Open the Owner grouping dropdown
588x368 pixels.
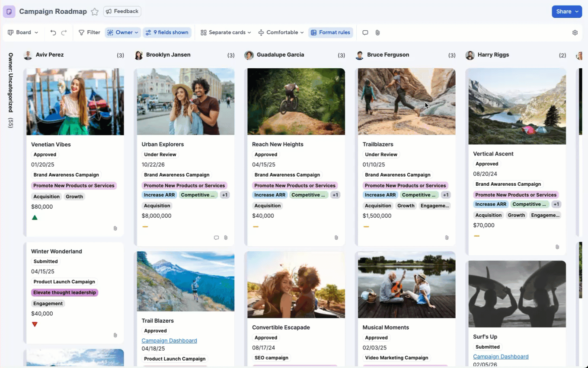point(123,32)
